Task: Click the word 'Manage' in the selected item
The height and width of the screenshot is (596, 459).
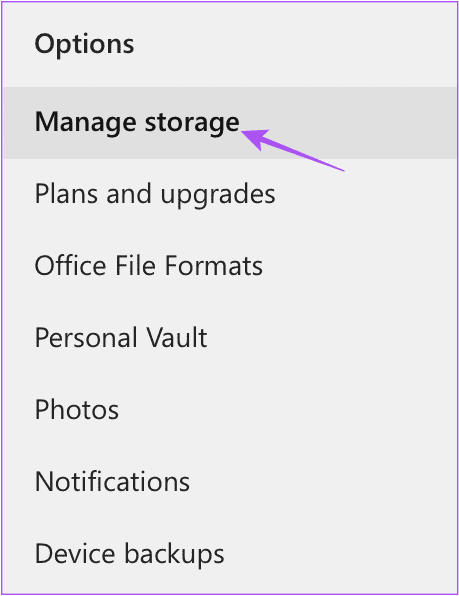Action: 85,122
